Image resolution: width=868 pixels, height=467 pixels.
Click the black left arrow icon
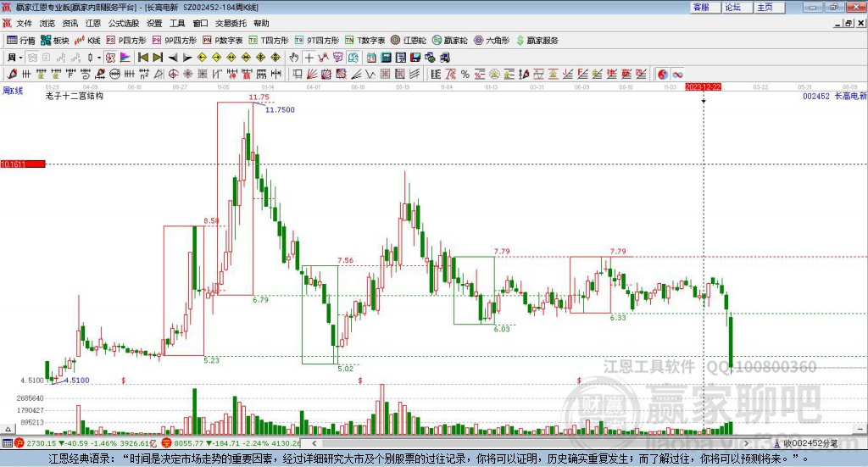(173, 58)
